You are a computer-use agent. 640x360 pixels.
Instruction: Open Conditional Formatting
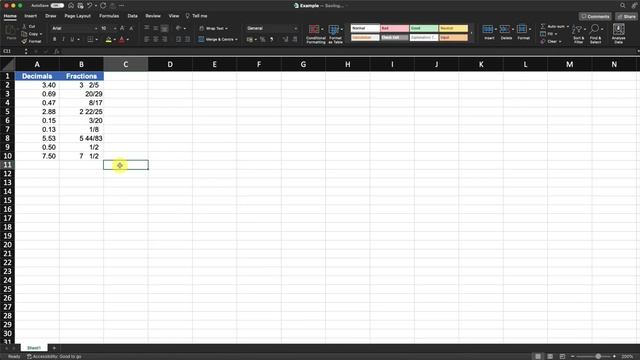point(316,34)
